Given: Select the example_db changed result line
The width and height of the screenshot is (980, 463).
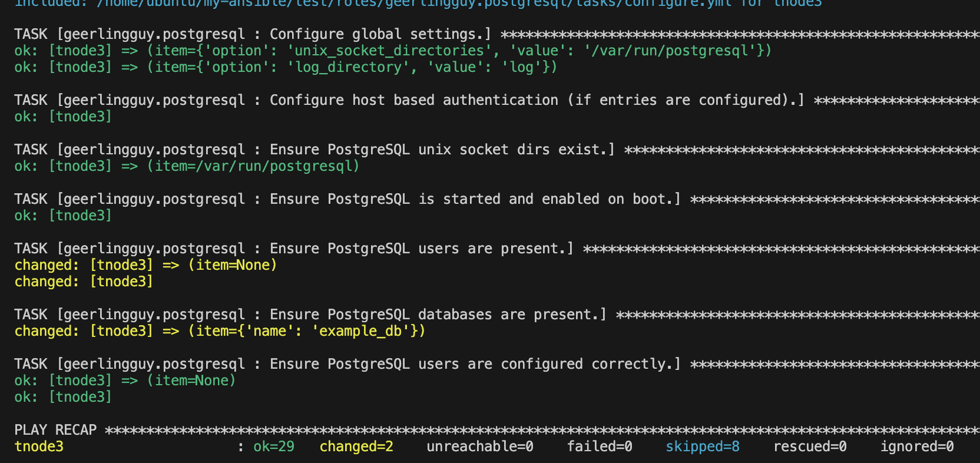Looking at the screenshot, I should click(220, 332).
